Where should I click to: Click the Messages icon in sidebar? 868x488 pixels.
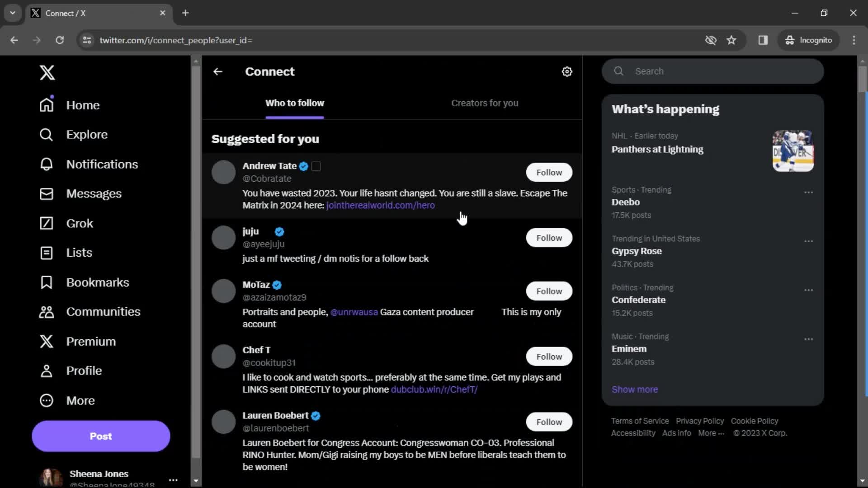tap(47, 194)
